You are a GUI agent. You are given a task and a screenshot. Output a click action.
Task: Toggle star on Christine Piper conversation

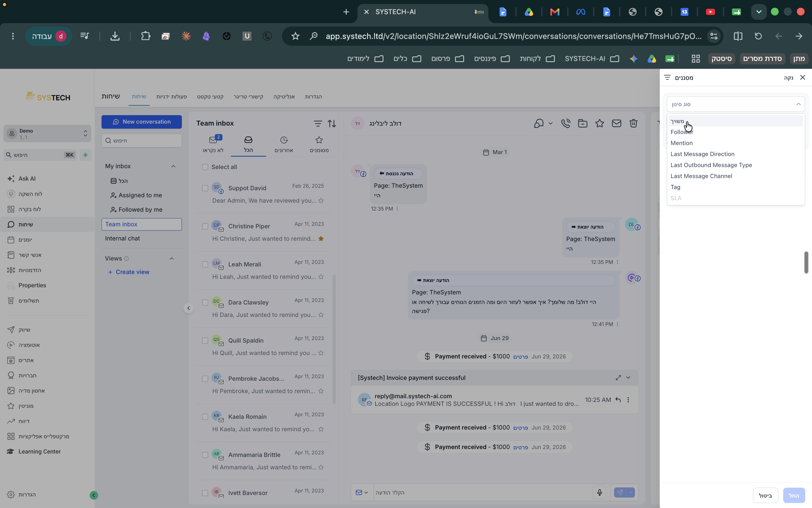coord(321,238)
